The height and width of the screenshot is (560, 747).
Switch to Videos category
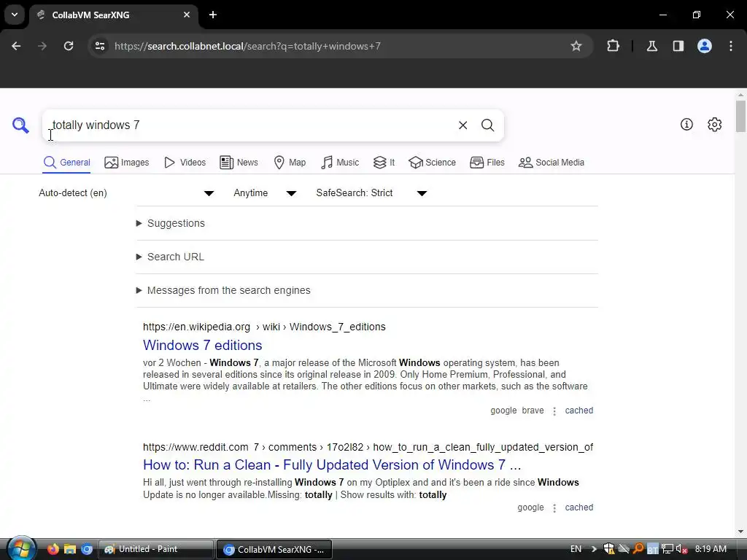[x=185, y=163]
